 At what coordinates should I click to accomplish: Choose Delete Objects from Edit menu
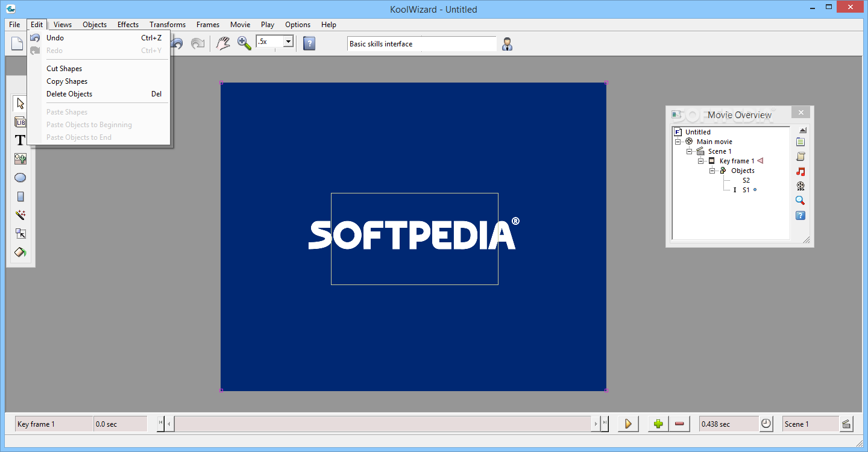click(x=99, y=94)
